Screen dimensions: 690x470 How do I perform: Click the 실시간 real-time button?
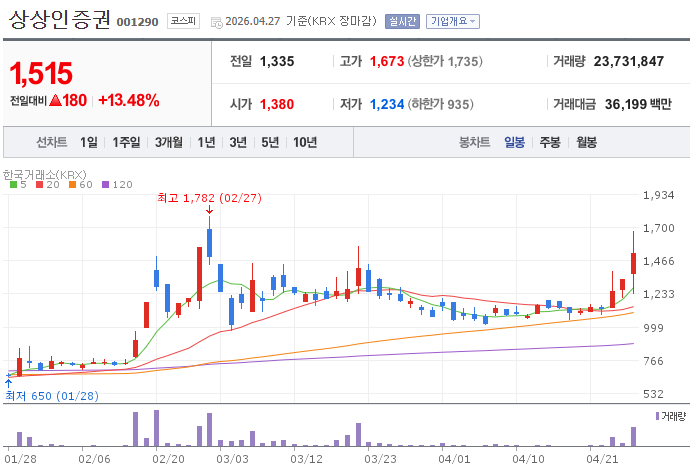click(x=402, y=21)
